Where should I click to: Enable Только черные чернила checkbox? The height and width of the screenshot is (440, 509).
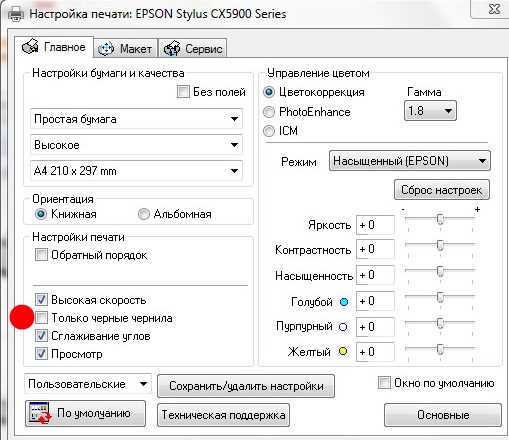41,318
